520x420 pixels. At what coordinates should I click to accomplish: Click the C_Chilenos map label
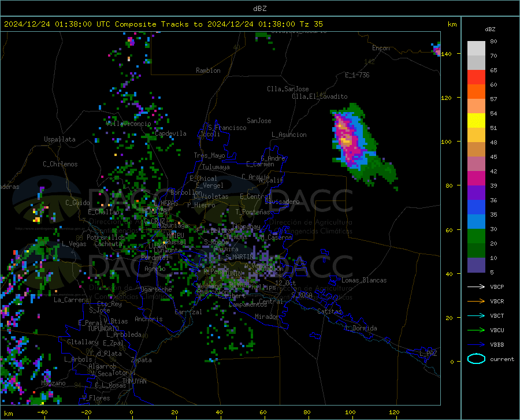coord(60,164)
